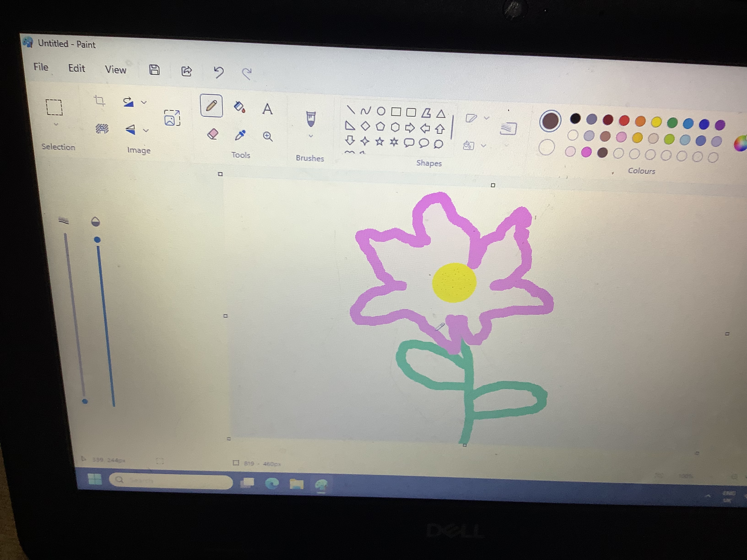Screen dimensions: 747x560
Task: Pick the black colour swatch
Action: click(x=575, y=118)
